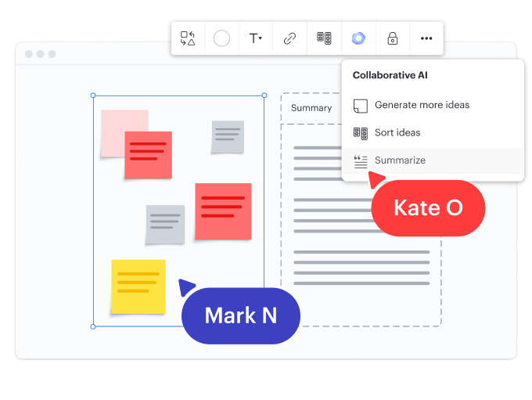Click the Kate O collaborator label
The width and height of the screenshot is (532, 400).
428,208
